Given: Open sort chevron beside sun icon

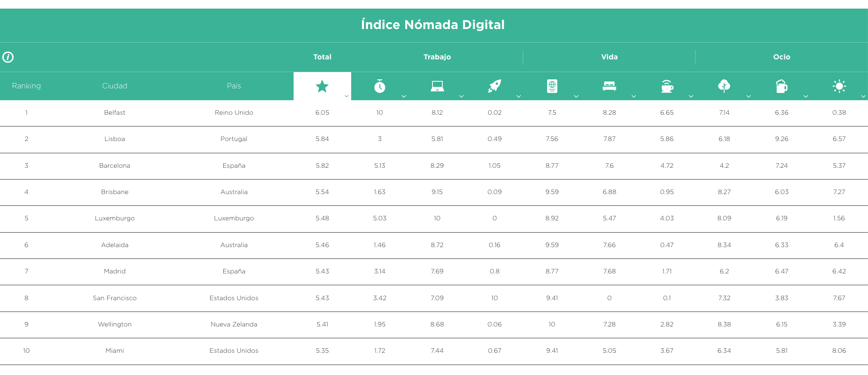Looking at the screenshot, I should coord(863,96).
